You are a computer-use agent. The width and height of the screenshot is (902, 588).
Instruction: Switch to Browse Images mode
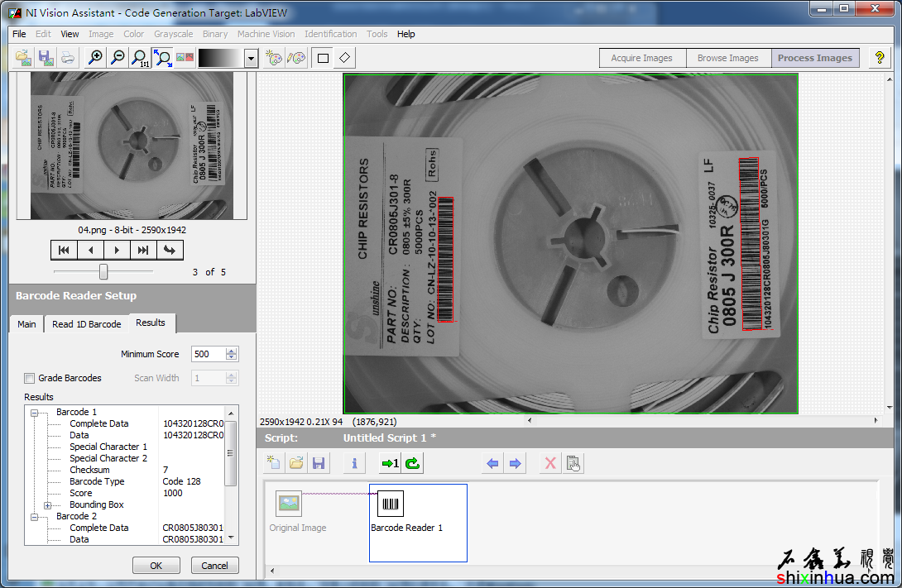[x=727, y=58]
